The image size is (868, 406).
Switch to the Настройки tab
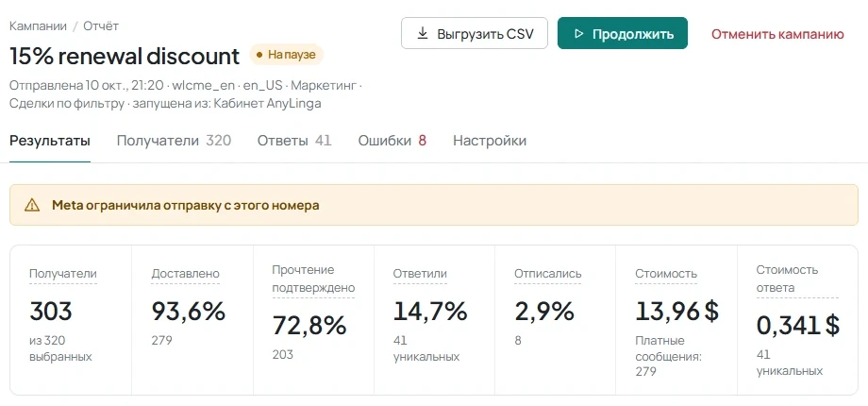(x=490, y=141)
